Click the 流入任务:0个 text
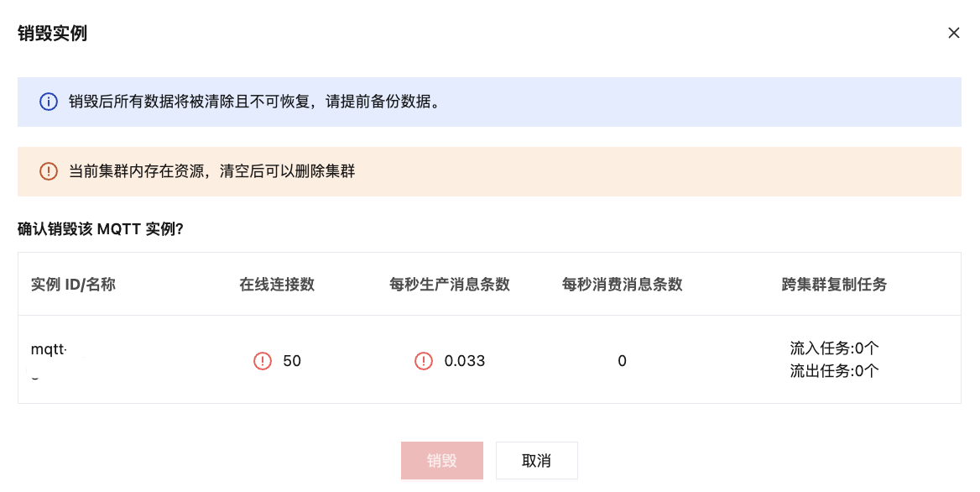 pyautogui.click(x=834, y=348)
